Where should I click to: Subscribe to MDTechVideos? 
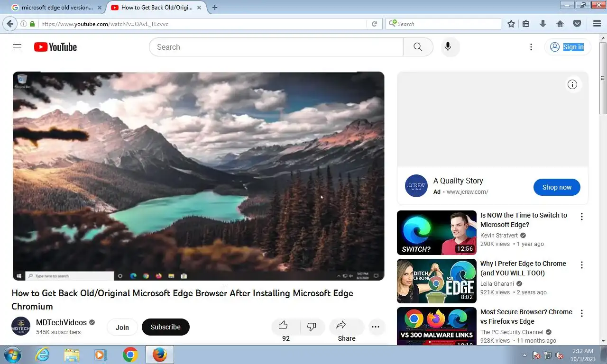[x=166, y=327]
